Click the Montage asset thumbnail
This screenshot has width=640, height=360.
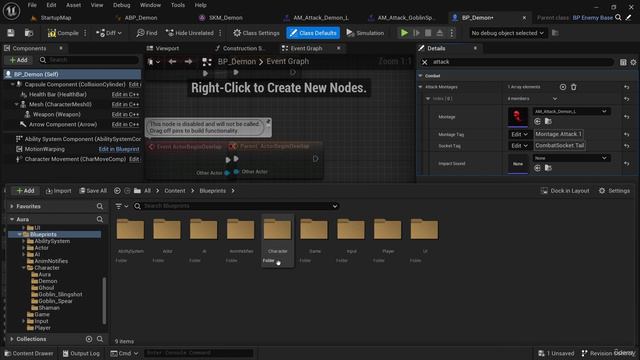tap(518, 117)
